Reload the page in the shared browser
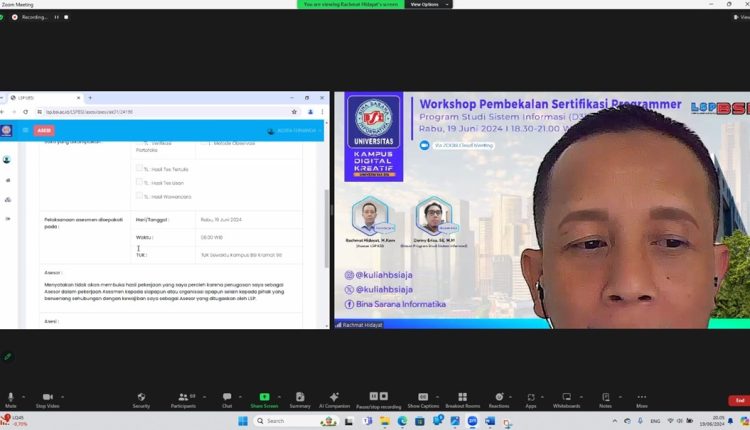Image resolution: width=750 pixels, height=430 pixels. (x=25, y=112)
